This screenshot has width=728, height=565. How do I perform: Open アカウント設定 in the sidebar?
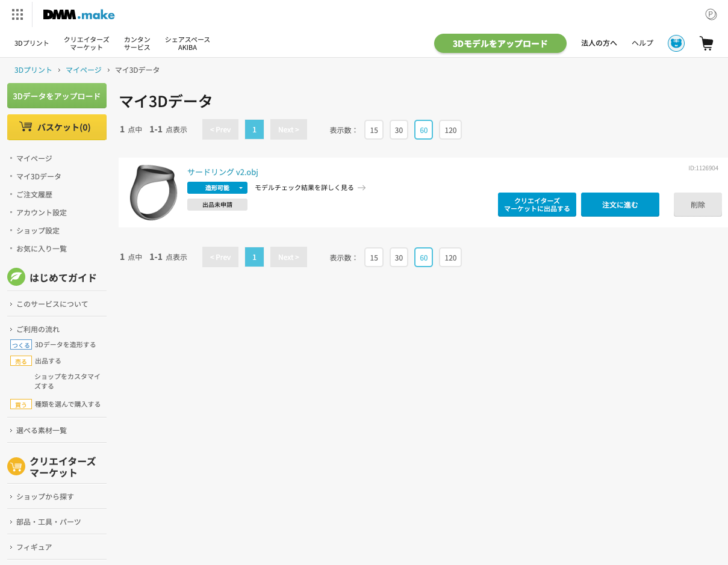(x=42, y=212)
